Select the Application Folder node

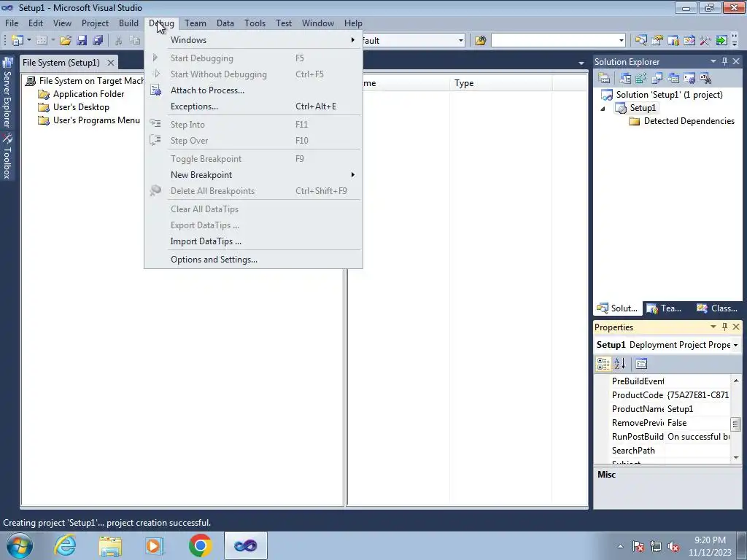point(88,94)
